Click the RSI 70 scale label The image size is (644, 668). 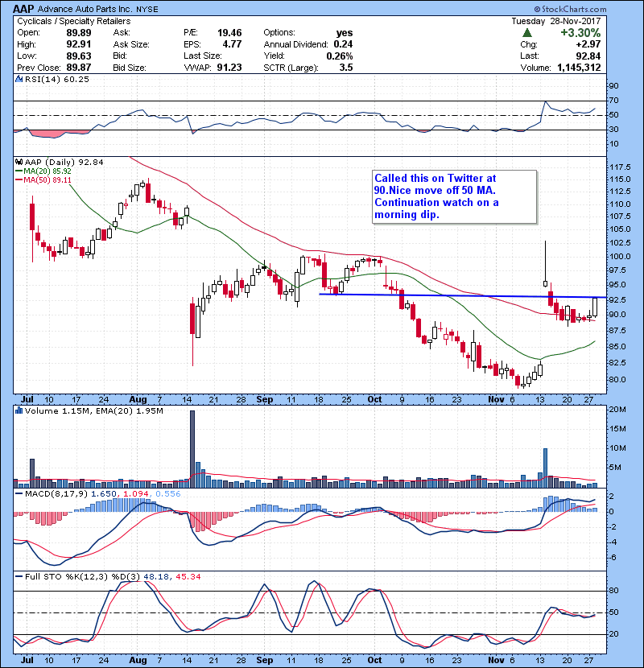point(613,101)
